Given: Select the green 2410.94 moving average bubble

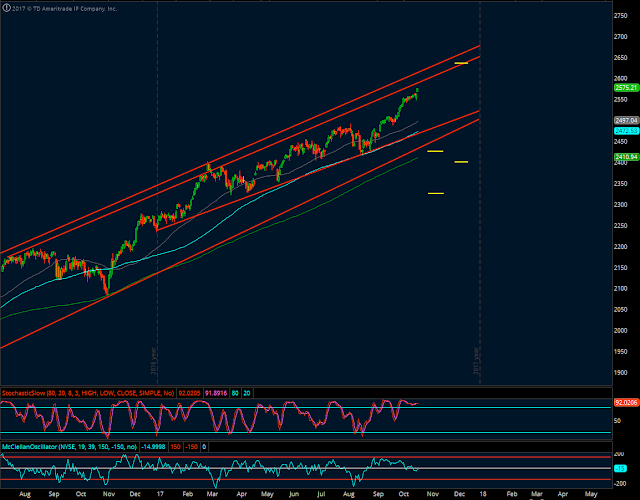Looking at the screenshot, I should [x=627, y=157].
